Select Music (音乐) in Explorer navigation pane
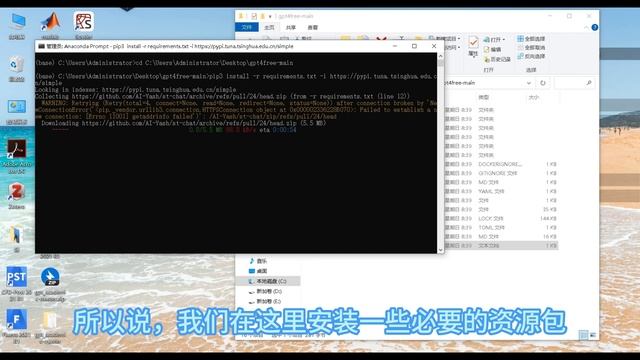640x360 pixels. pyautogui.click(x=258, y=261)
